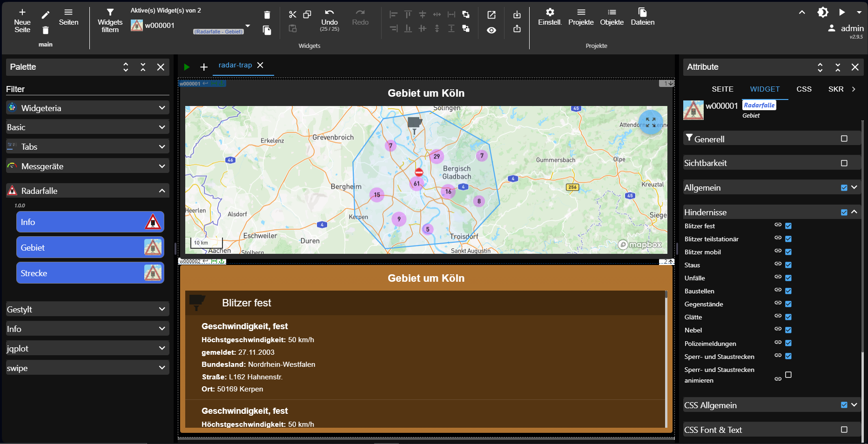Click the admin user icon
Screen dimensions: 868x444
pyautogui.click(x=832, y=28)
